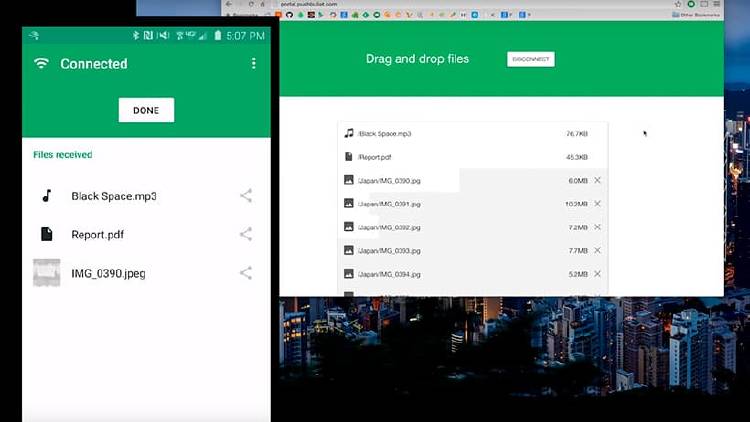Tap share icon next to Report.pdf
Image resolution: width=750 pixels, height=422 pixels.
[246, 234]
